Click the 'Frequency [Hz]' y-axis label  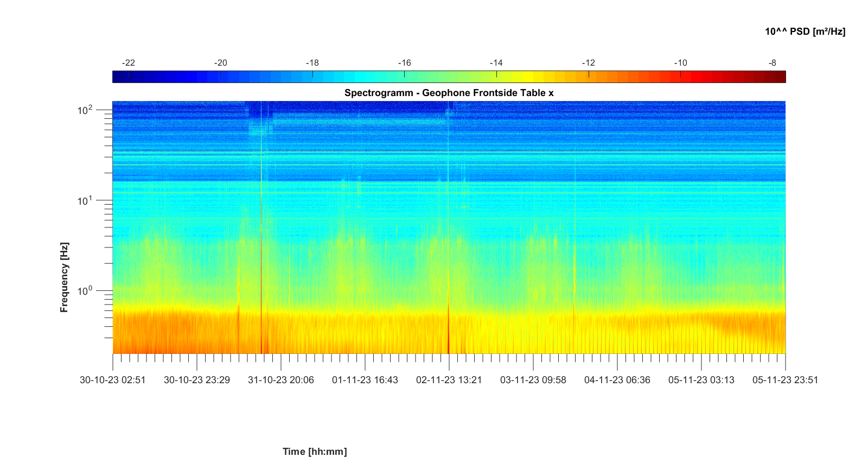click(65, 277)
